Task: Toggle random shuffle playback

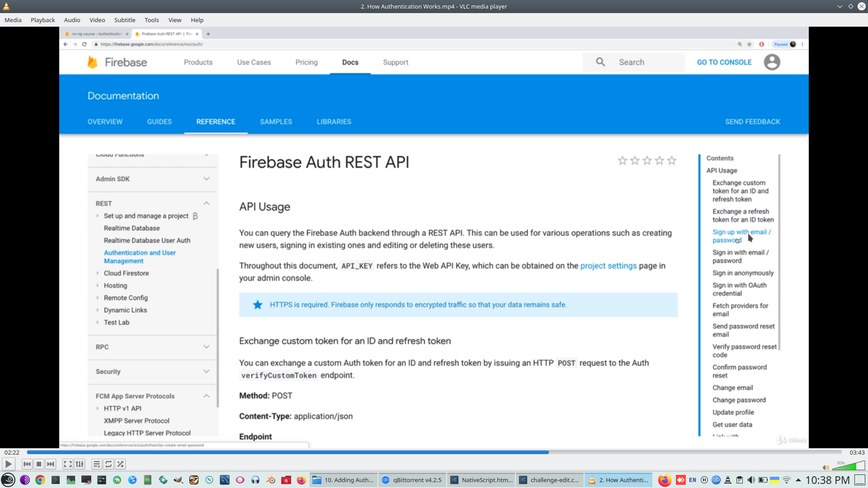Action: pos(120,464)
